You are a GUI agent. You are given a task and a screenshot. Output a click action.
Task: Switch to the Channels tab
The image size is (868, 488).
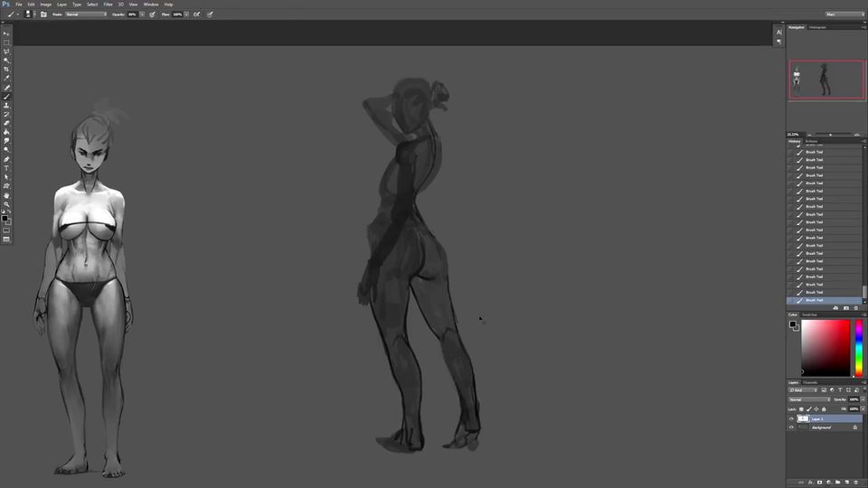(810, 382)
